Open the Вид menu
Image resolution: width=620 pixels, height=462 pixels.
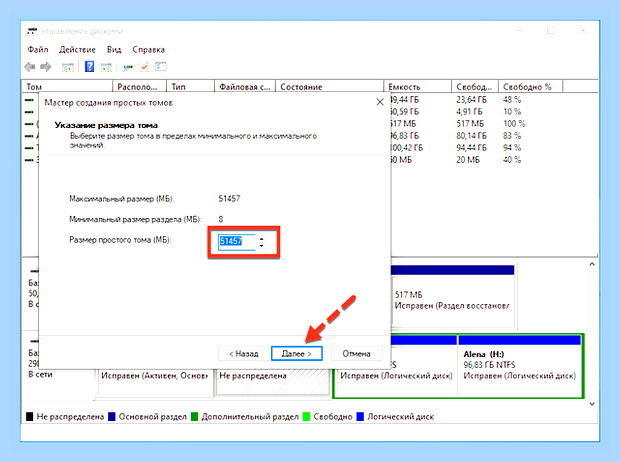(x=114, y=49)
